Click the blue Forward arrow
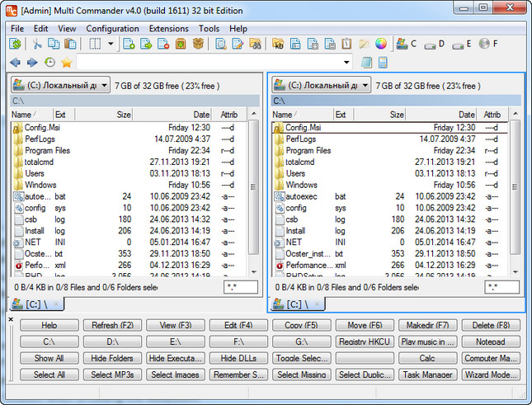532x405 pixels. coord(32,63)
